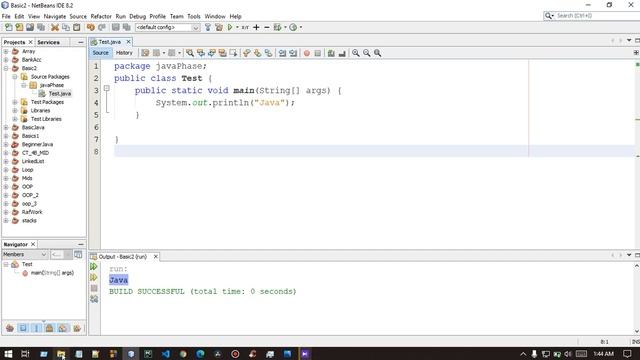Click the Save All toolbar icon
The width and height of the screenshot is (640, 360).
click(x=41, y=27)
